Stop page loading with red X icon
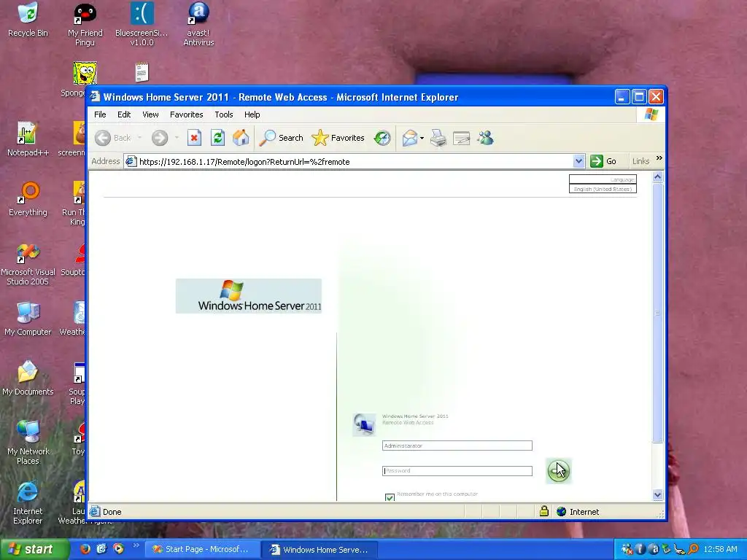This screenshot has width=747, height=560. click(x=194, y=138)
